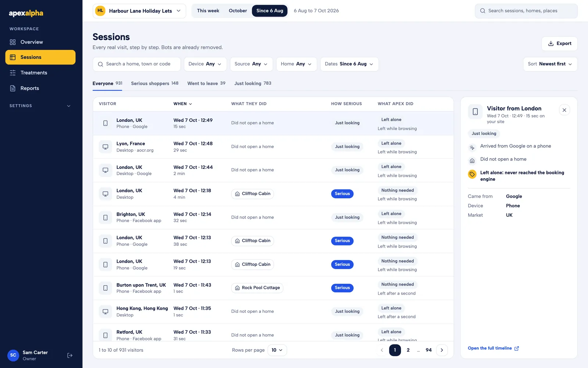The image size is (588, 368).
Task: Click the external link icon by full timeline
Action: [517, 348]
